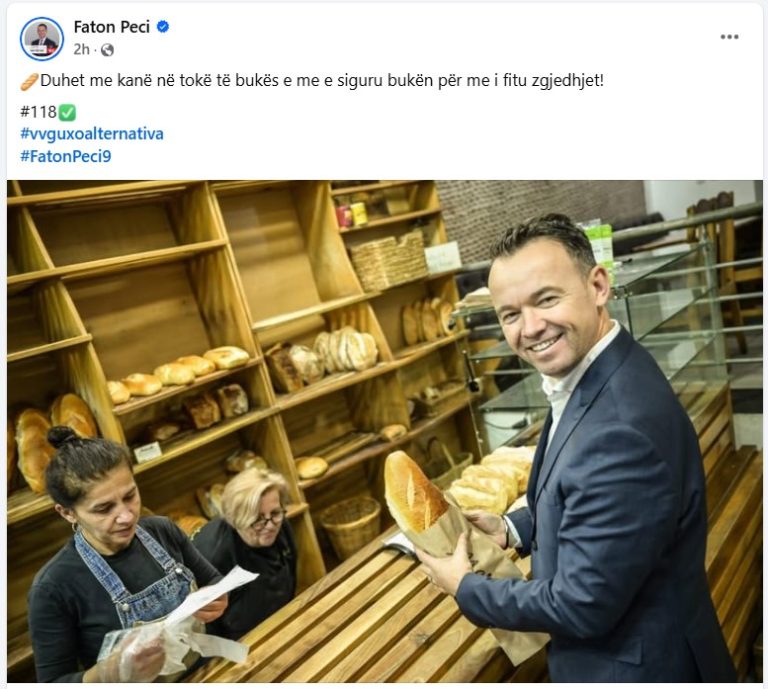Click the baguette emoji before the caption
768x689 pixels.
29,81
